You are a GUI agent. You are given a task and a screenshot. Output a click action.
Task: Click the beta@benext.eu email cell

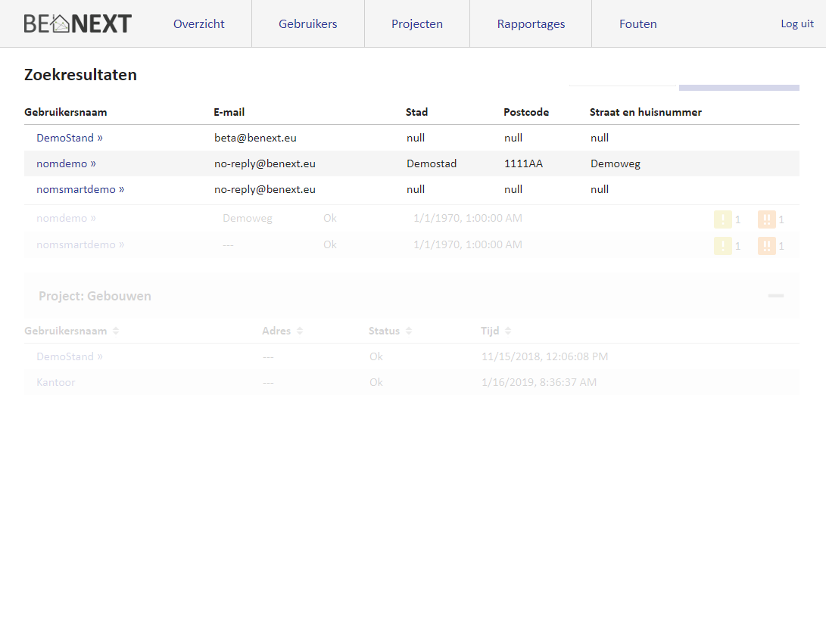[x=255, y=138]
